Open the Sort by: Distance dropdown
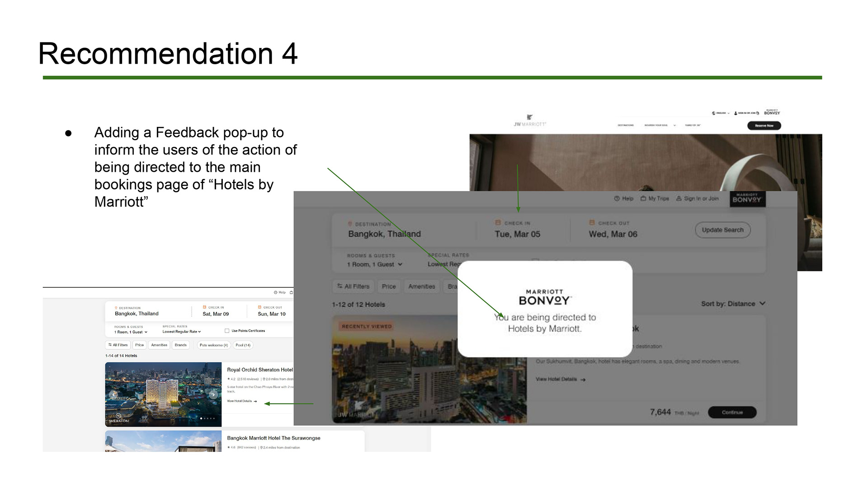This screenshot has height=488, width=868. [x=733, y=304]
